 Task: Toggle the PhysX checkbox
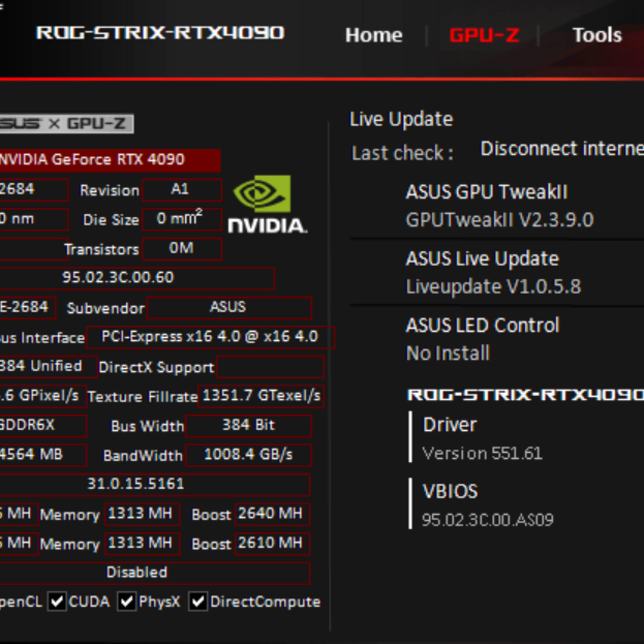coord(127,601)
